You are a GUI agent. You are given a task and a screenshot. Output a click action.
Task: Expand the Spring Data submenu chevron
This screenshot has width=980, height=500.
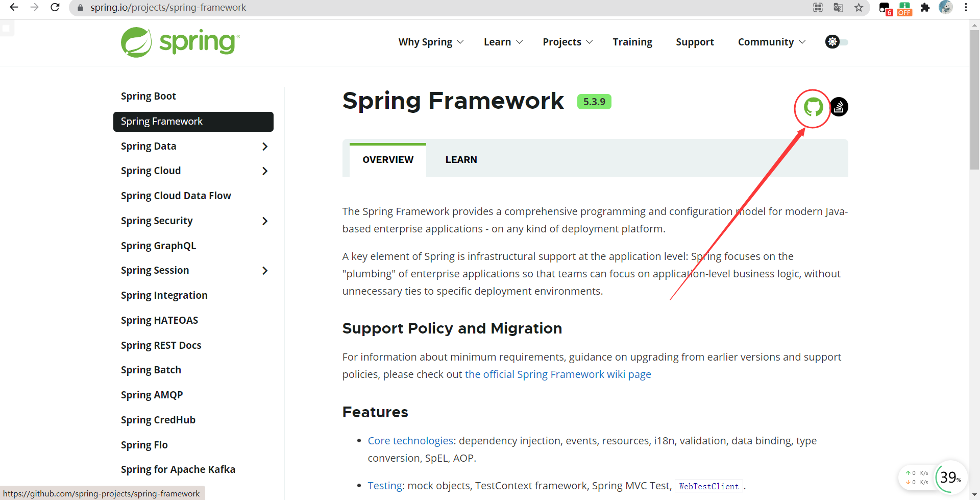[x=264, y=147]
